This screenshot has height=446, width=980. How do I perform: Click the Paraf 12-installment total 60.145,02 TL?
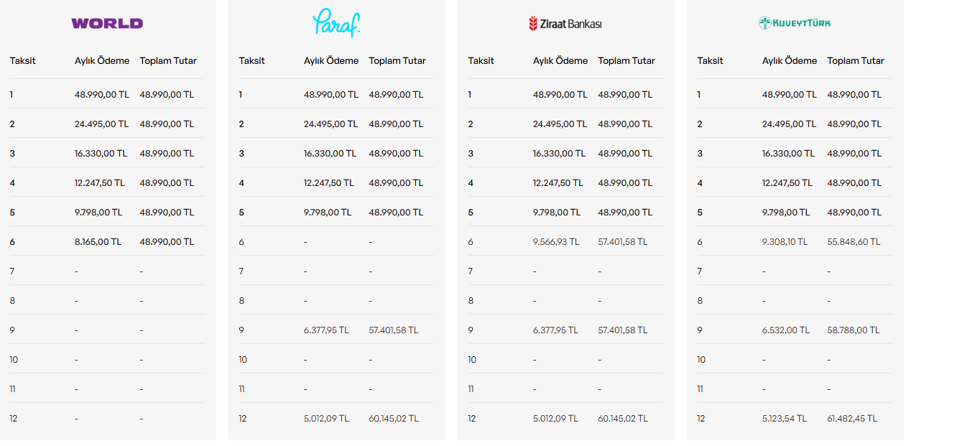394,419
